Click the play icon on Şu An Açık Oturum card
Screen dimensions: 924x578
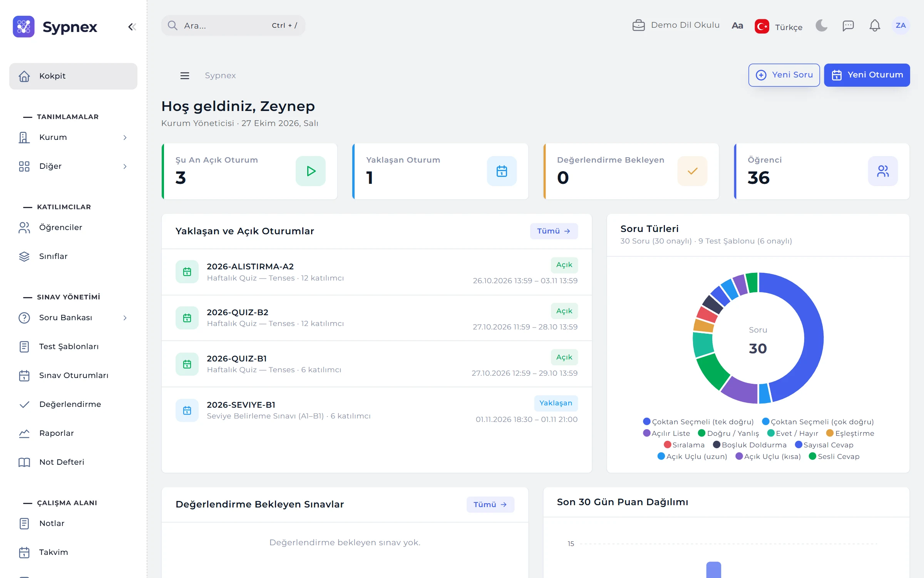coord(311,171)
